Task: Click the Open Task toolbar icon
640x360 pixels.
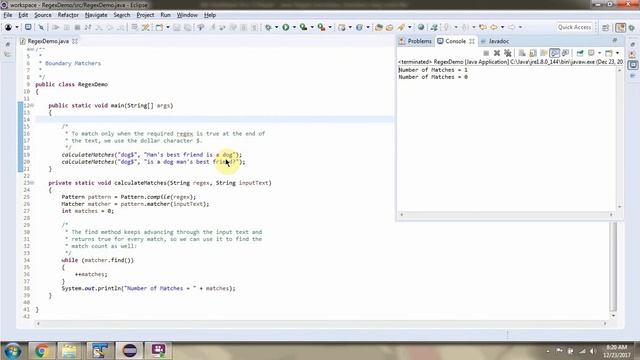Action: pos(389,27)
